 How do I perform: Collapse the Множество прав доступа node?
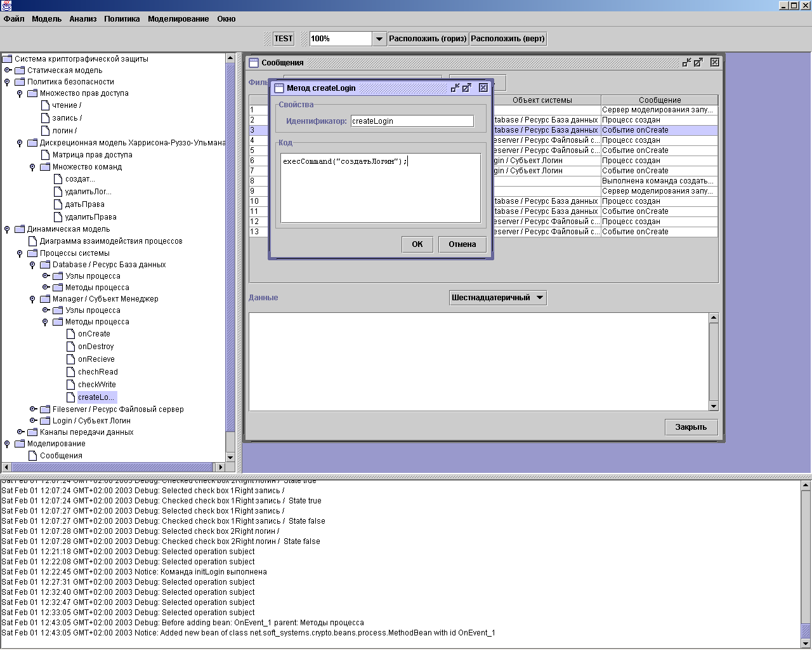pyautogui.click(x=20, y=93)
